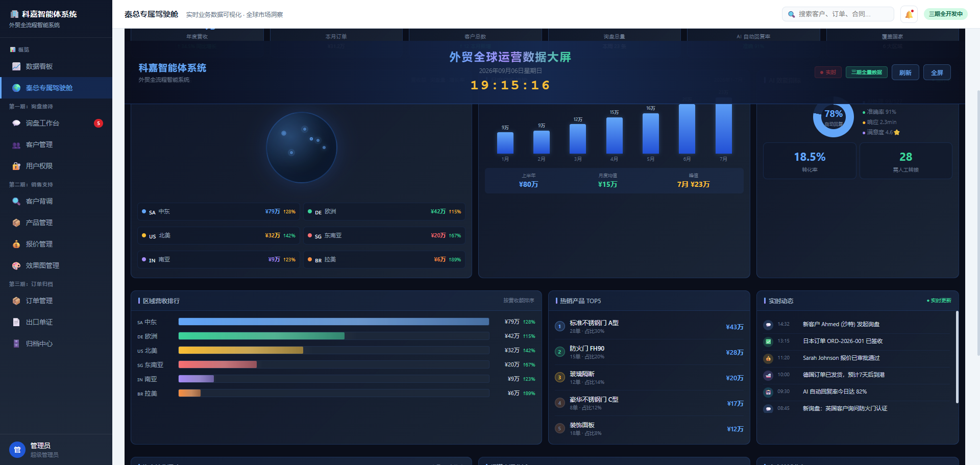Screen dimensions: 980x465
Task: Open the 新客户 Ahmed 发起询盘 activity entry
Action: tap(857, 324)
